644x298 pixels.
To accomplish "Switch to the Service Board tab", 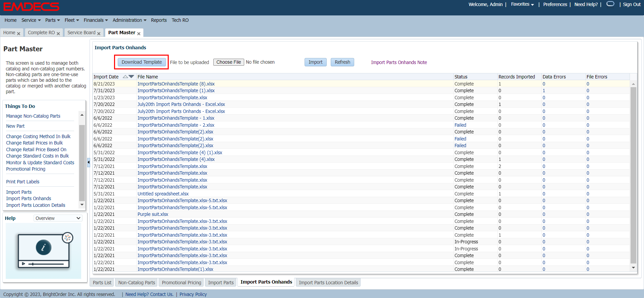I will 81,33.
